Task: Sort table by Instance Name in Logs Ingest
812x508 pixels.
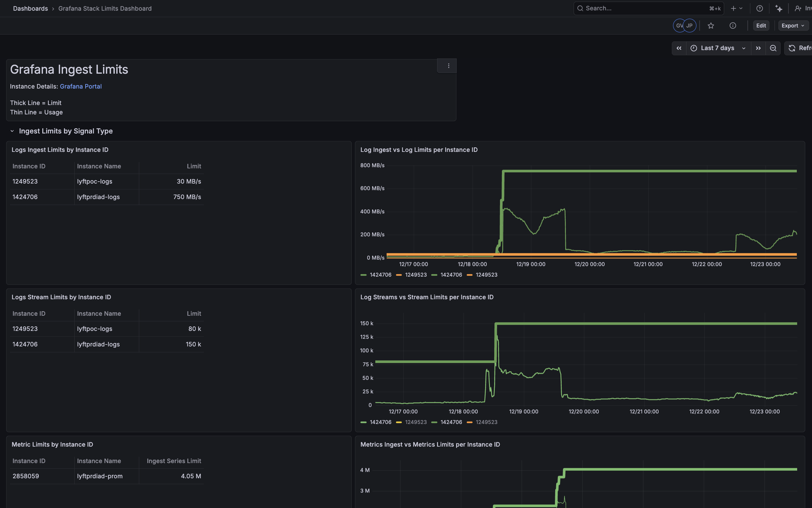Action: point(99,166)
